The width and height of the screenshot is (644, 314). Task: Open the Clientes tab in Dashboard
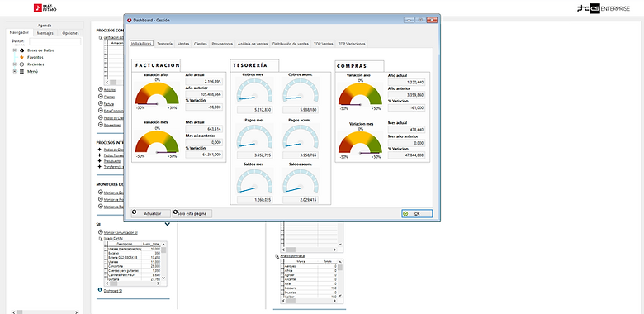click(x=201, y=44)
